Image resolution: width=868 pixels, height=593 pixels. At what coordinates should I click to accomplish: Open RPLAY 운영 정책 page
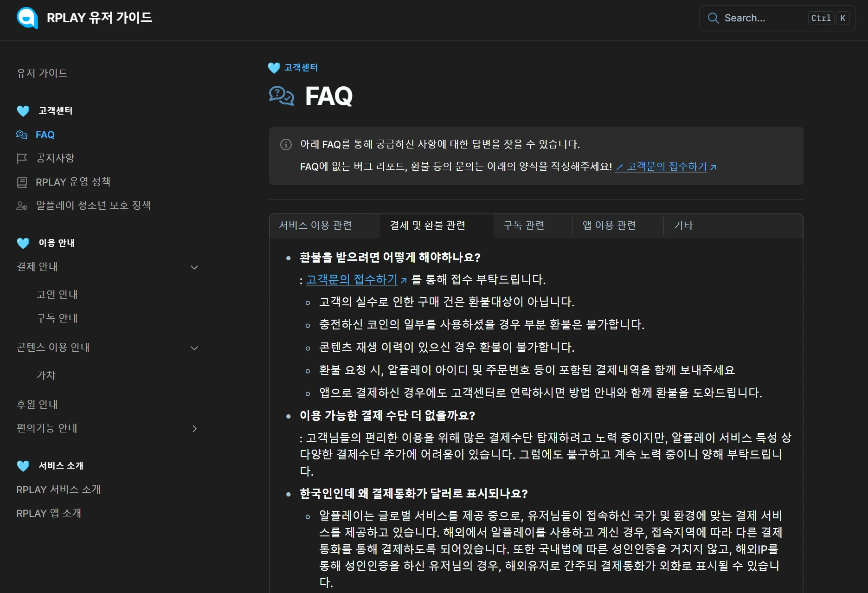73,182
